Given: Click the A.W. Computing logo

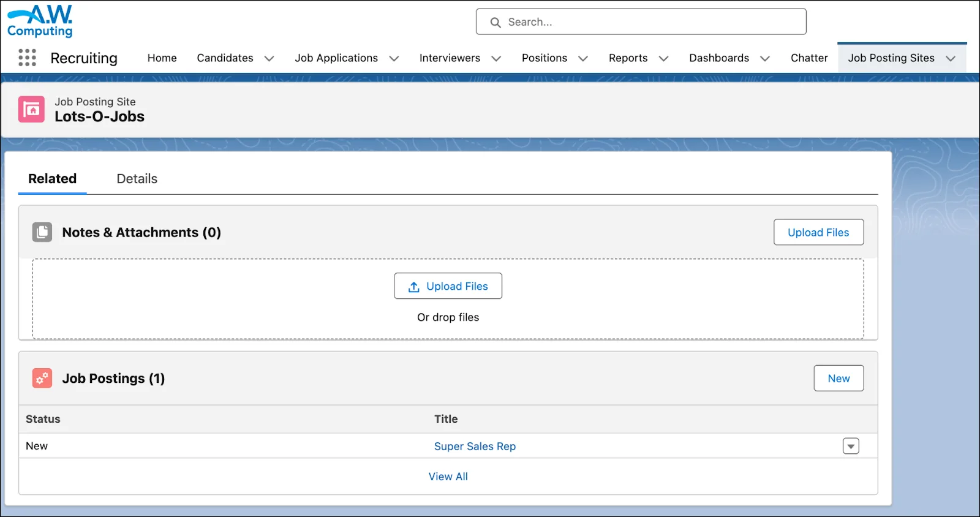Looking at the screenshot, I should (x=40, y=21).
